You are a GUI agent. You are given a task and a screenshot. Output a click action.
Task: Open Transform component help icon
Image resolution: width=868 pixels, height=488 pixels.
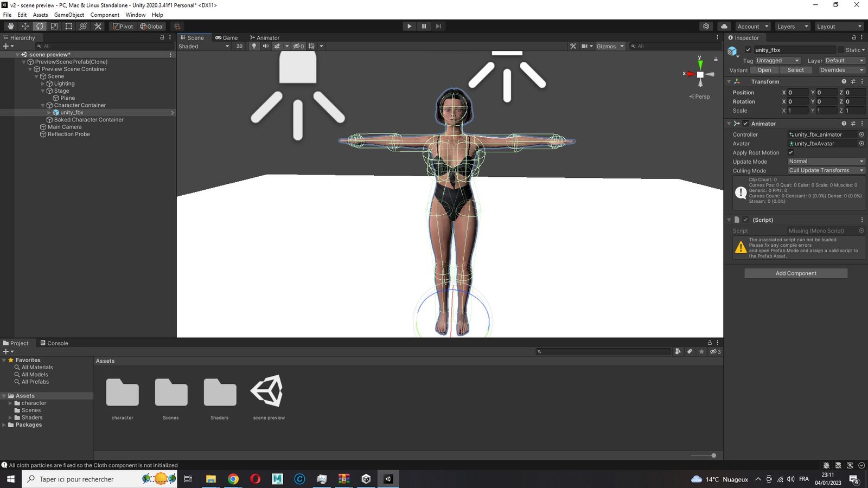point(844,81)
